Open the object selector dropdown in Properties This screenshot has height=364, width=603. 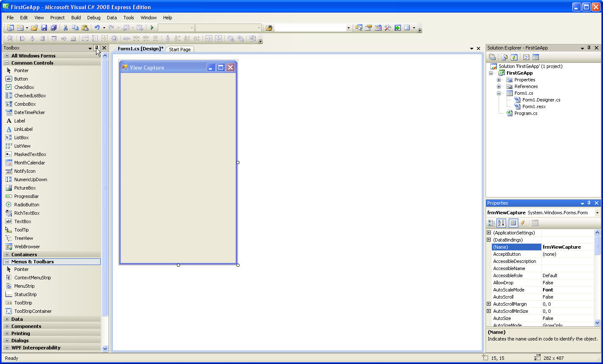[597, 213]
